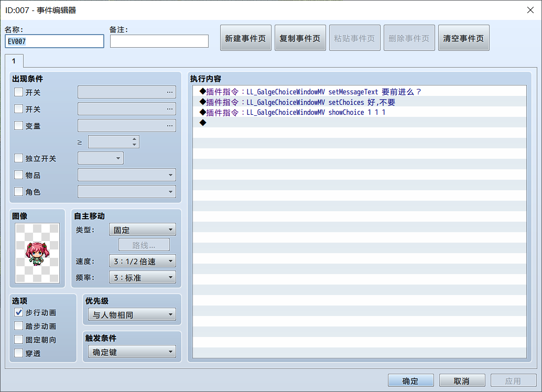Uncheck the 步行动画 option
Viewport: 542px width, 392px height.
pos(19,312)
